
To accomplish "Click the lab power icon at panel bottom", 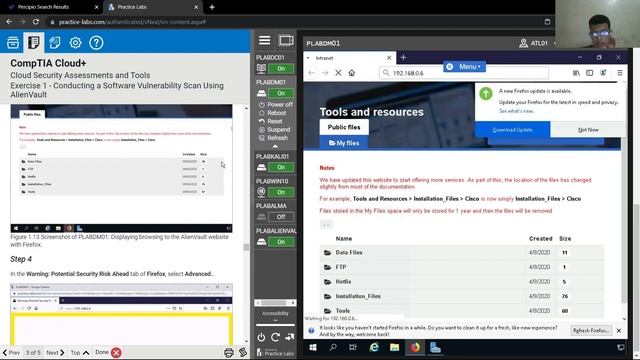I will tap(261, 337).
